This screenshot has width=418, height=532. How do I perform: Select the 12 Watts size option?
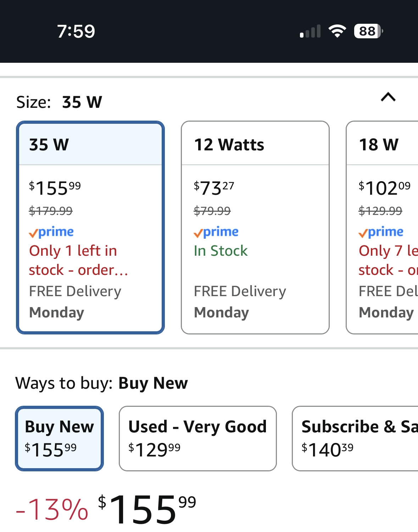[255, 228]
